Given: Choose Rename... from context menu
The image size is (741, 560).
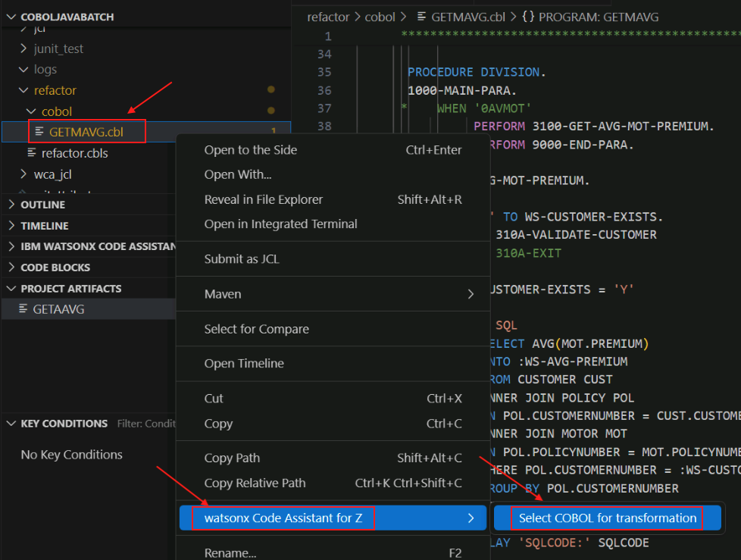Looking at the screenshot, I should point(333,552).
